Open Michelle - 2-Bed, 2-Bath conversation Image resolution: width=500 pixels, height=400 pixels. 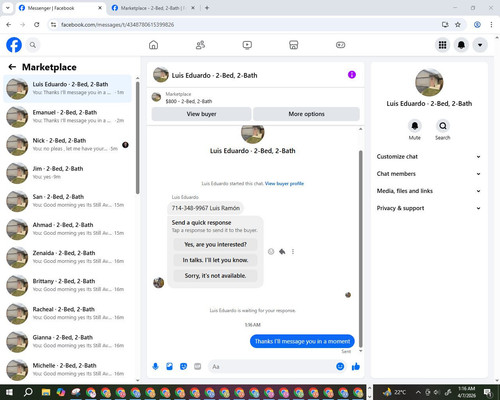68,370
